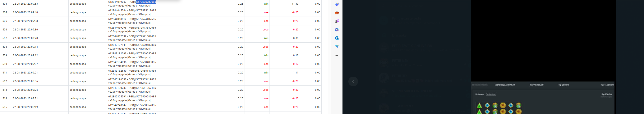
Task: Click bet value 0.20 in row 515
Action: [x=240, y=107]
